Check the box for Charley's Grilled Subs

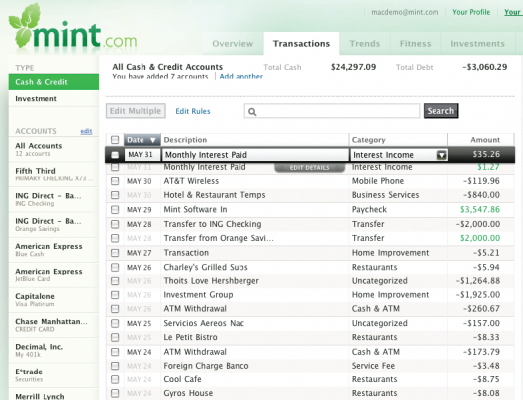115,268
